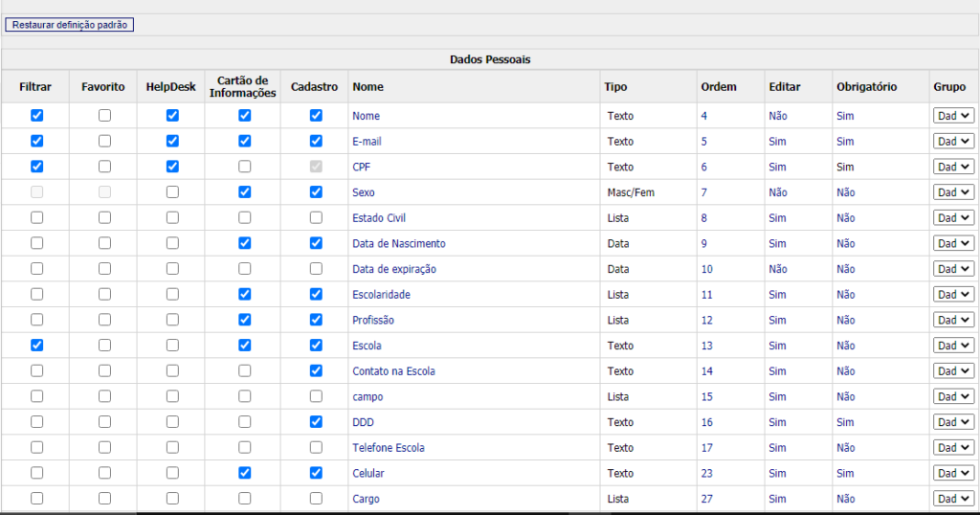Screen dimensions: 980x515
Task: Check HelpDesk checkbox for DDD row
Action: (x=172, y=421)
